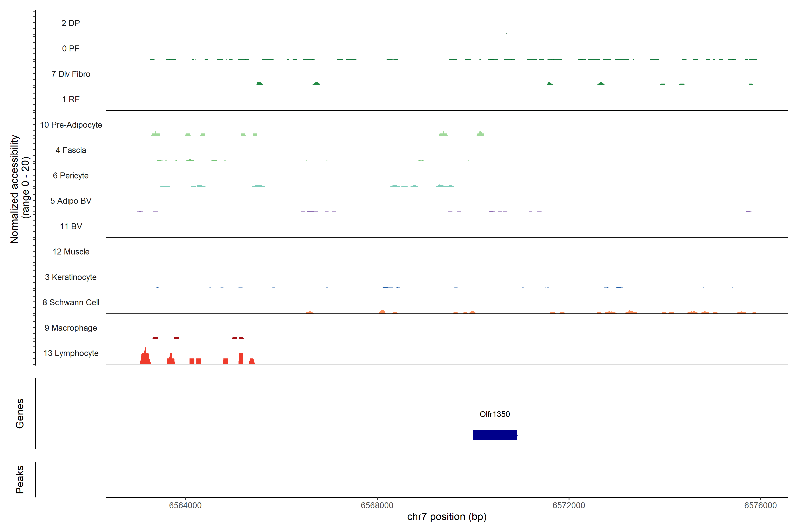
Task: Click the 6576000 axis tick label
Action: pos(760,506)
